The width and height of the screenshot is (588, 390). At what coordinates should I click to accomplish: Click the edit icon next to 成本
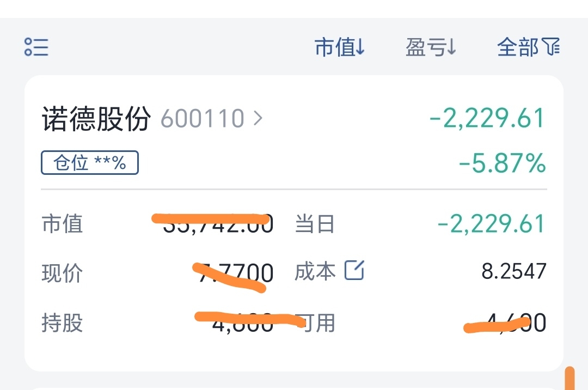pyautogui.click(x=354, y=270)
